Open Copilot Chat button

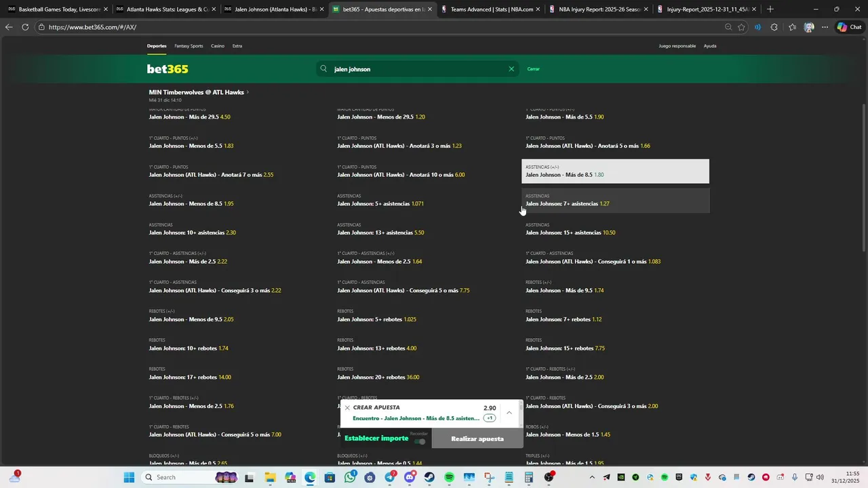coord(848,27)
